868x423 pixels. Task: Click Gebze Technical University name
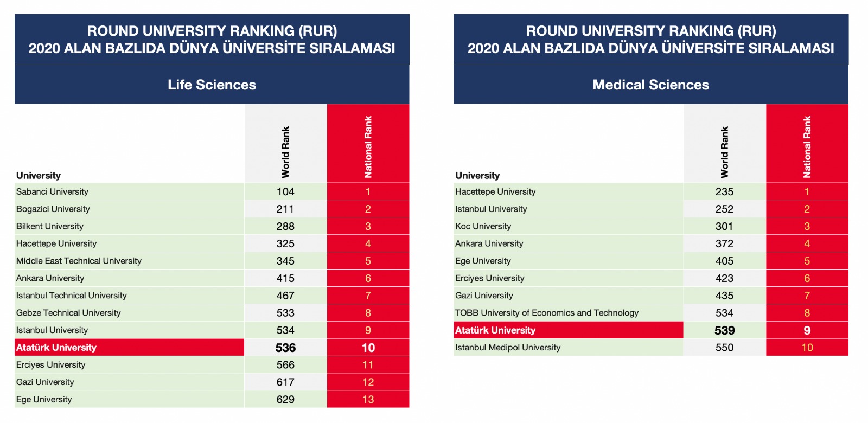(68, 313)
